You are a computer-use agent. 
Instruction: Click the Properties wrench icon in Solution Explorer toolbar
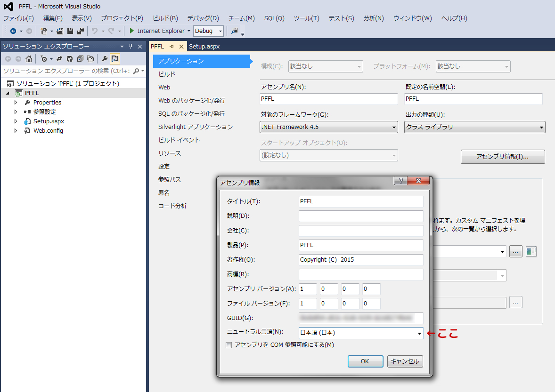(105, 59)
